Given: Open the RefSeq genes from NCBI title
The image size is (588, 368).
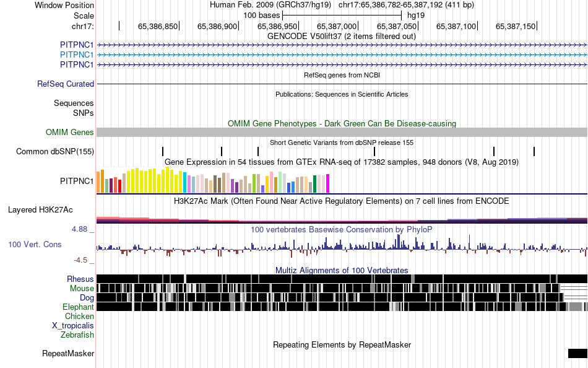Looking at the screenshot, I should pyautogui.click(x=342, y=75).
